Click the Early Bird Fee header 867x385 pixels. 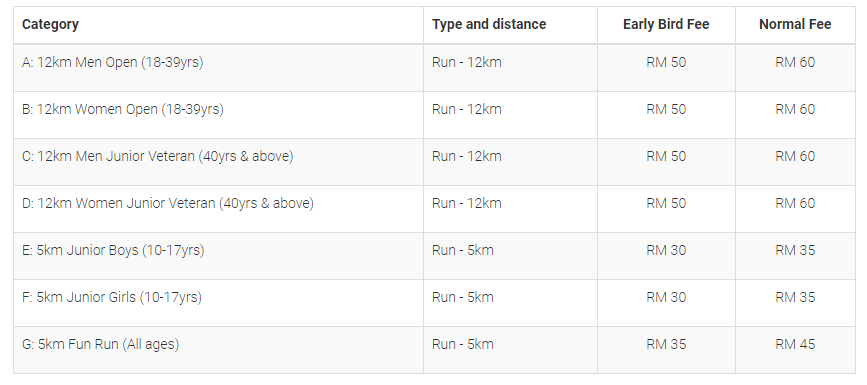pyautogui.click(x=666, y=24)
